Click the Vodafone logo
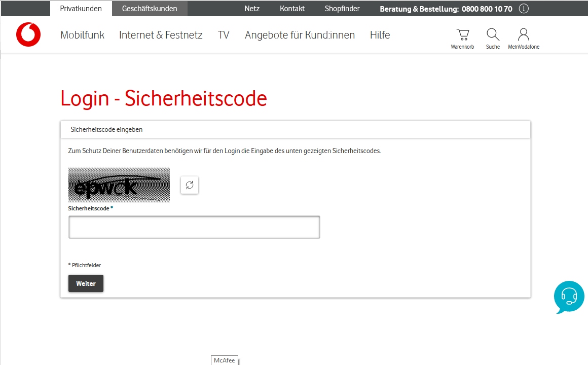 28,34
